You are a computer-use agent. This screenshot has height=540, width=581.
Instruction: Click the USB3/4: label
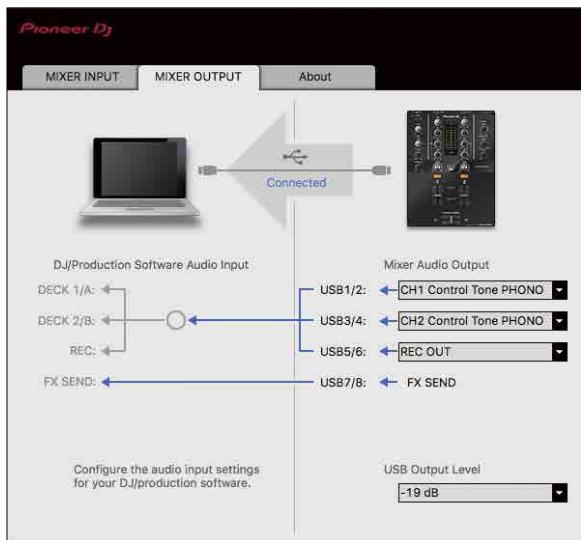tap(343, 321)
